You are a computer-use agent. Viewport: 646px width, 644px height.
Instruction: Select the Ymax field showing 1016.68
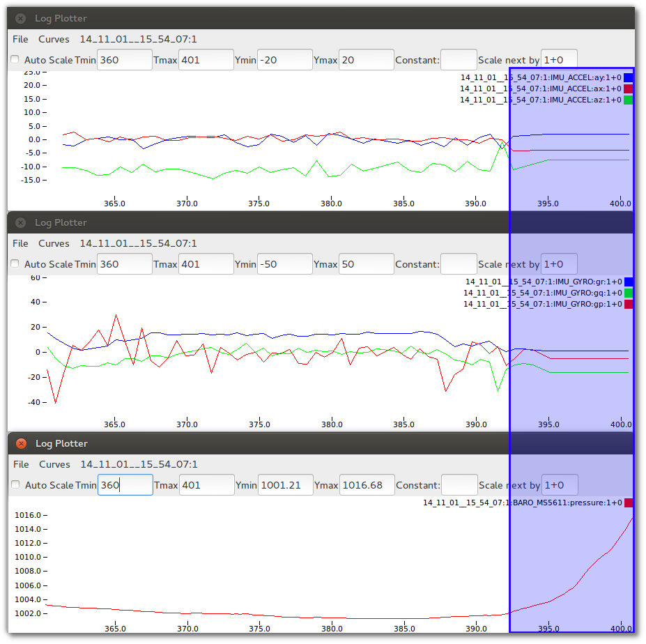click(x=367, y=485)
